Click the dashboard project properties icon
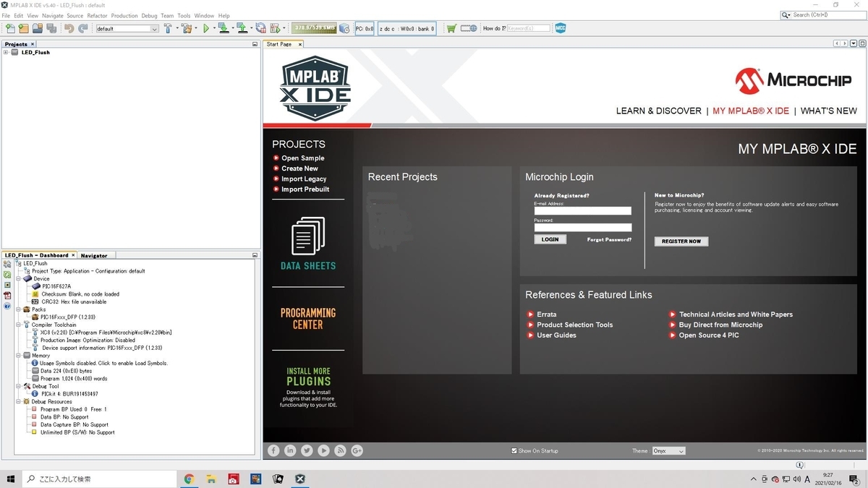The width and height of the screenshot is (868, 488). (x=7, y=265)
